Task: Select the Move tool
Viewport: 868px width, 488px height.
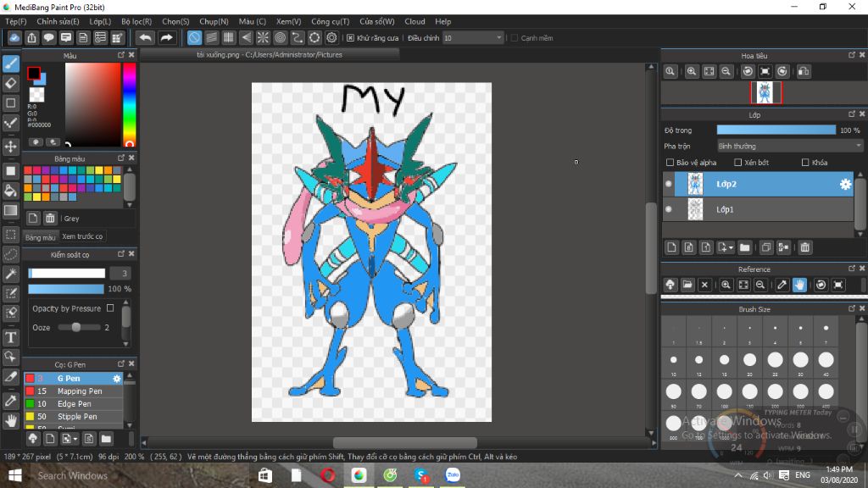Action: (x=11, y=147)
